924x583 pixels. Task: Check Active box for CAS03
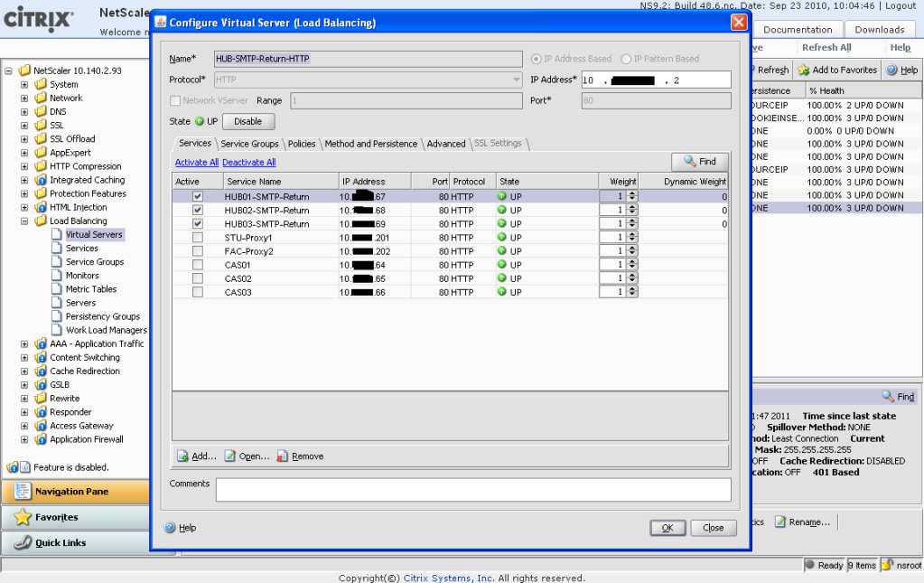[198, 292]
